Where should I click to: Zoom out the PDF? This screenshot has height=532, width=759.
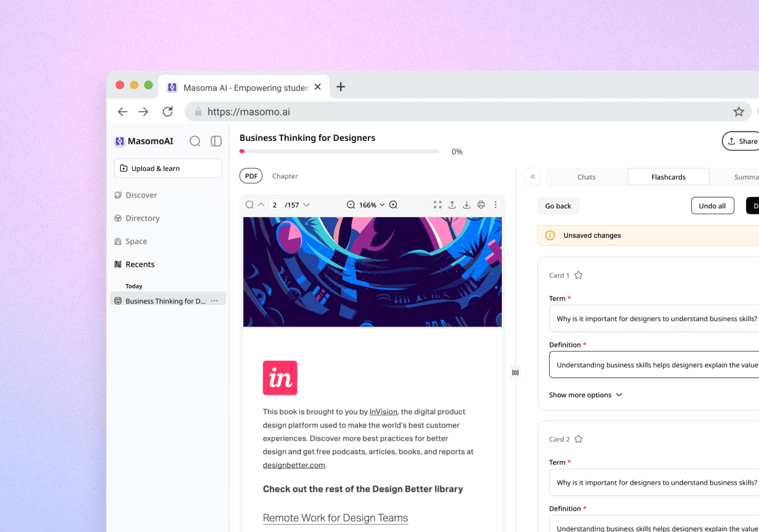coord(350,205)
